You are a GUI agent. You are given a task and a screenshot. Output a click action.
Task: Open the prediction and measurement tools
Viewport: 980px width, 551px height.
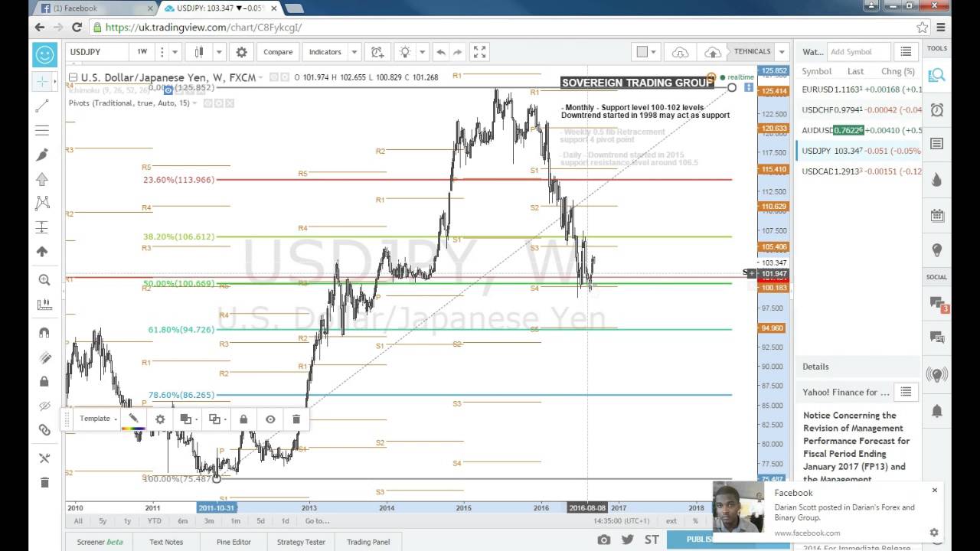(42, 227)
